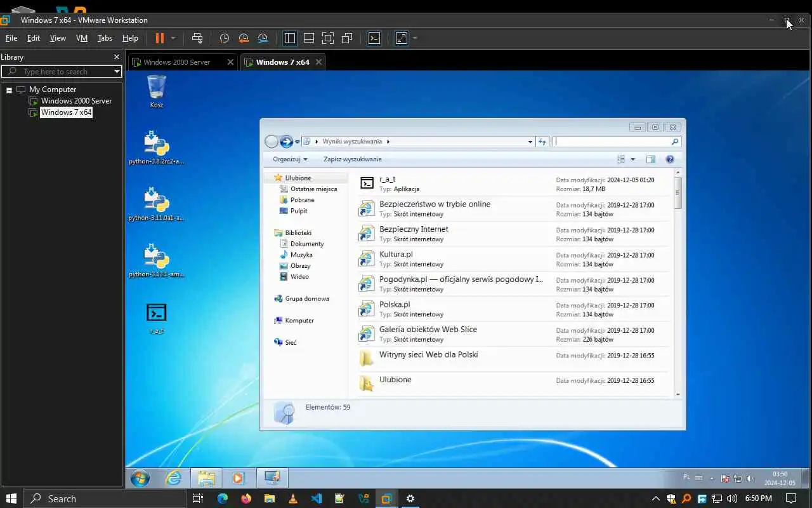Show the console view
This screenshot has height=508, width=812.
374,38
